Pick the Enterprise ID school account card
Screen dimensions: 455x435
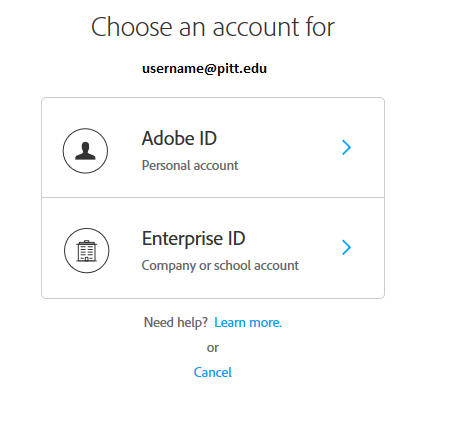(x=213, y=248)
